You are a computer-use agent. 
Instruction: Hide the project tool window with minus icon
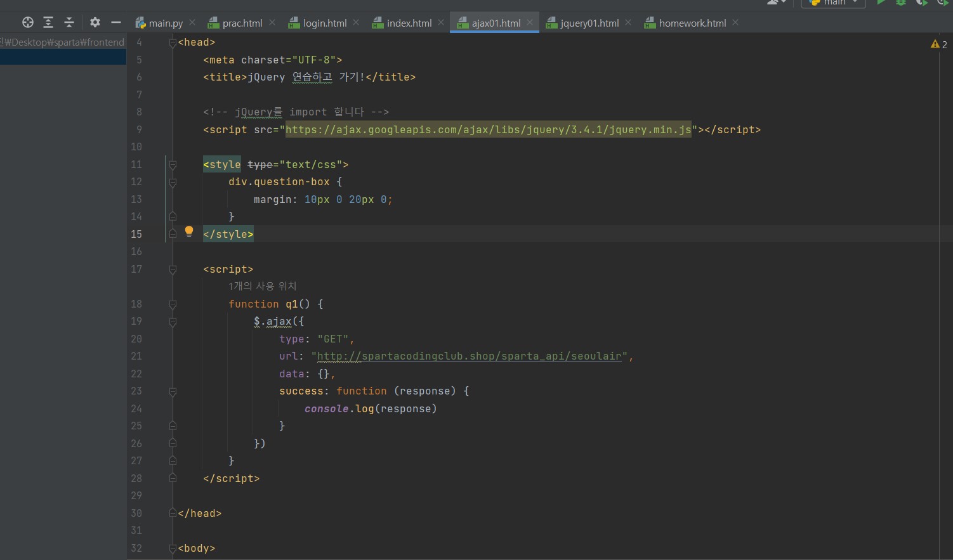coord(115,23)
